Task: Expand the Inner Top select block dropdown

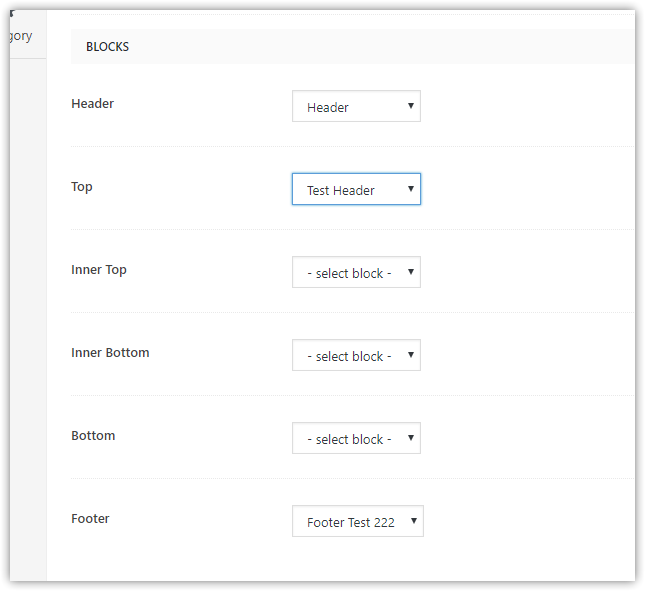Action: pyautogui.click(x=356, y=272)
